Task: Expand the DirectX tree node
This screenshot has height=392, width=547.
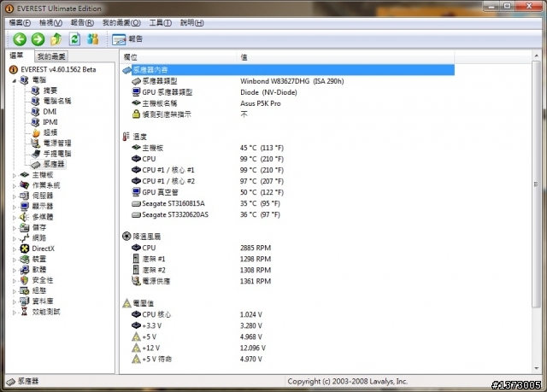Action: click(x=15, y=249)
